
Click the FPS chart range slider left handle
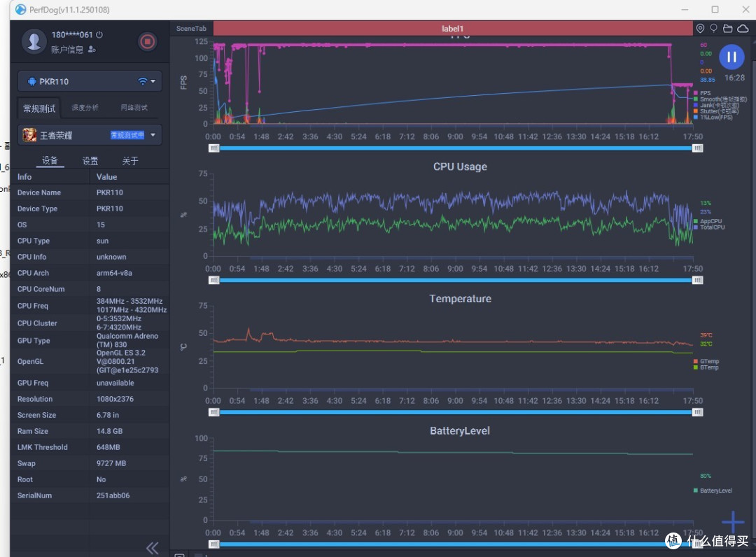[213, 148]
